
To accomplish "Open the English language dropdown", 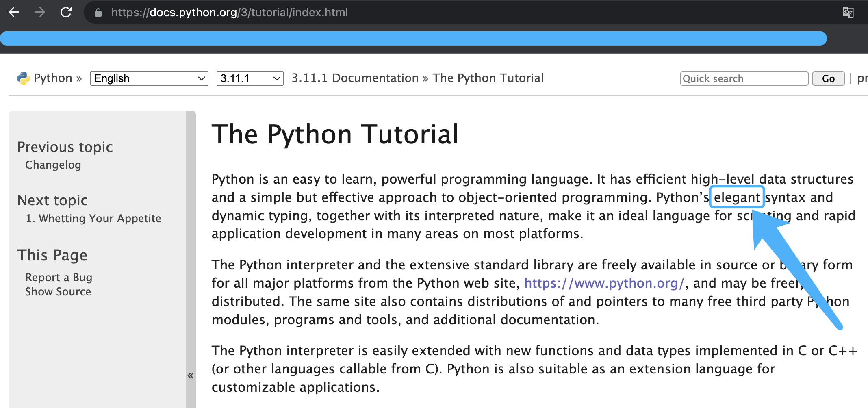I will point(149,78).
